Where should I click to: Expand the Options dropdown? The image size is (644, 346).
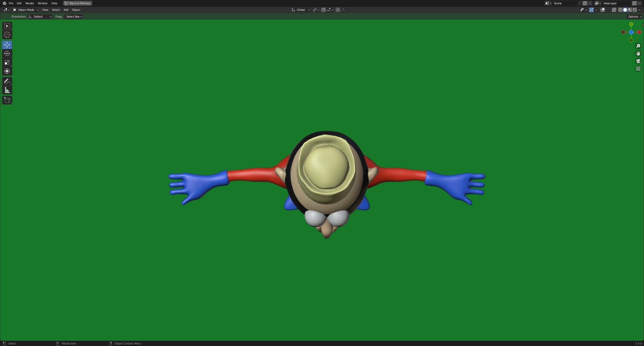634,17
